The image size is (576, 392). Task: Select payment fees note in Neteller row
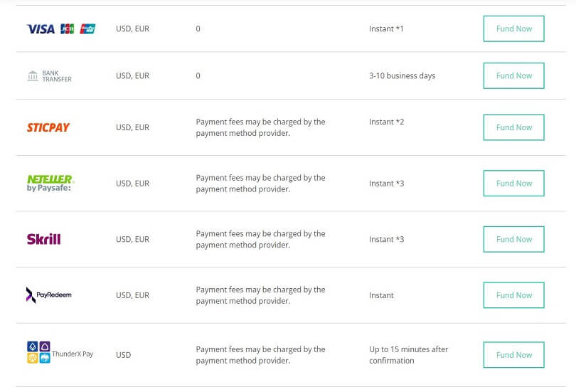[260, 184]
